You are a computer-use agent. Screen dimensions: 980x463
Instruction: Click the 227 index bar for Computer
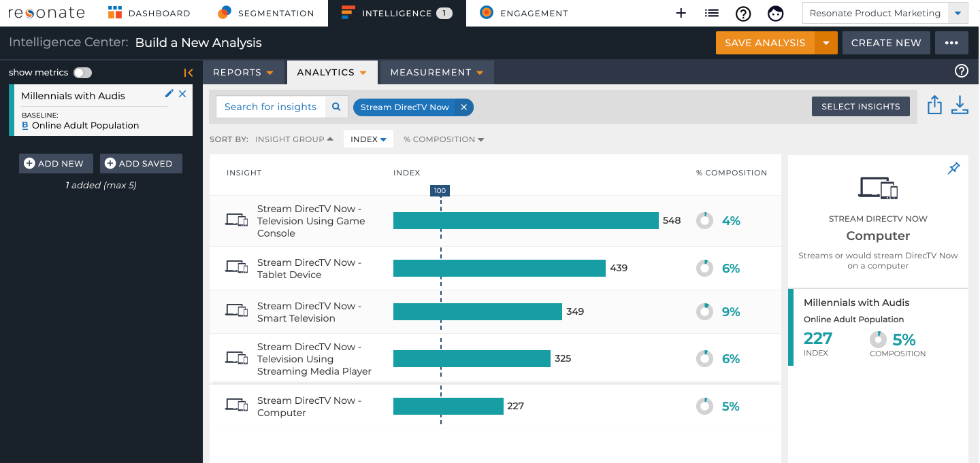pyautogui.click(x=448, y=407)
